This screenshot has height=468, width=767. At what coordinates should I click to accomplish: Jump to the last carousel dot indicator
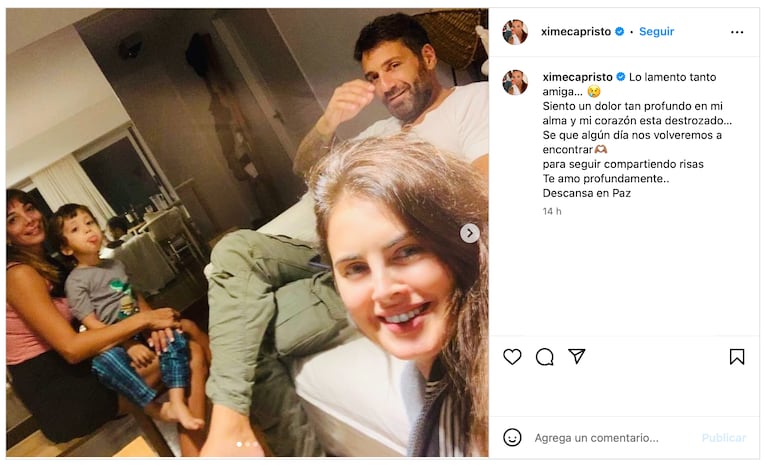(255, 444)
